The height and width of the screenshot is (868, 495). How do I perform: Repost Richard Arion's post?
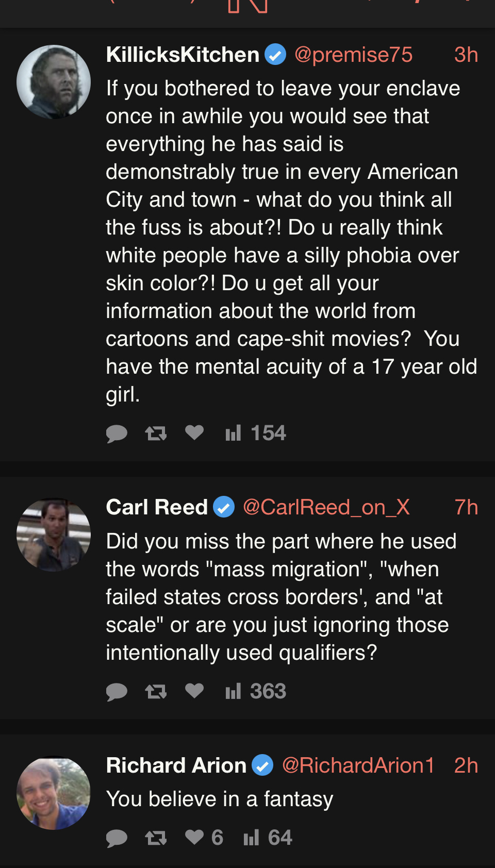pos(156,838)
